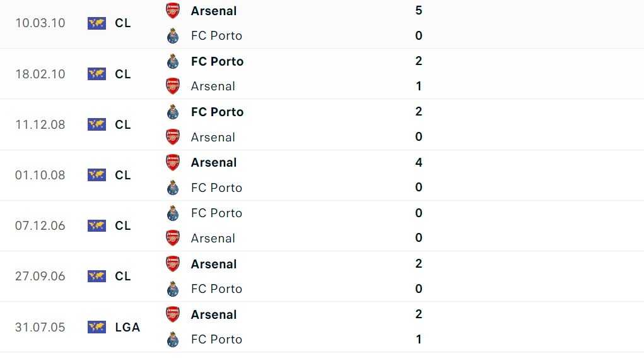
Task: Open the LGA competition link
Action: coord(127,327)
